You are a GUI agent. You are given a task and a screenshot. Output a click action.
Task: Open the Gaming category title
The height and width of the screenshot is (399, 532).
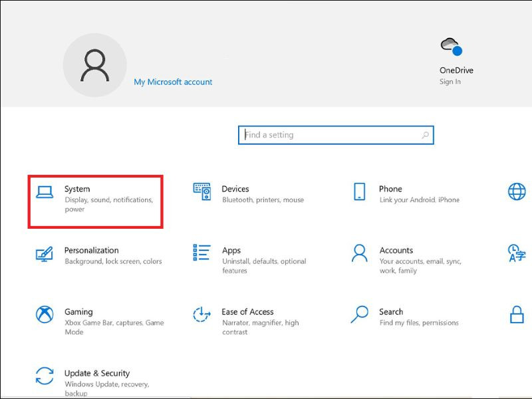pyautogui.click(x=78, y=312)
